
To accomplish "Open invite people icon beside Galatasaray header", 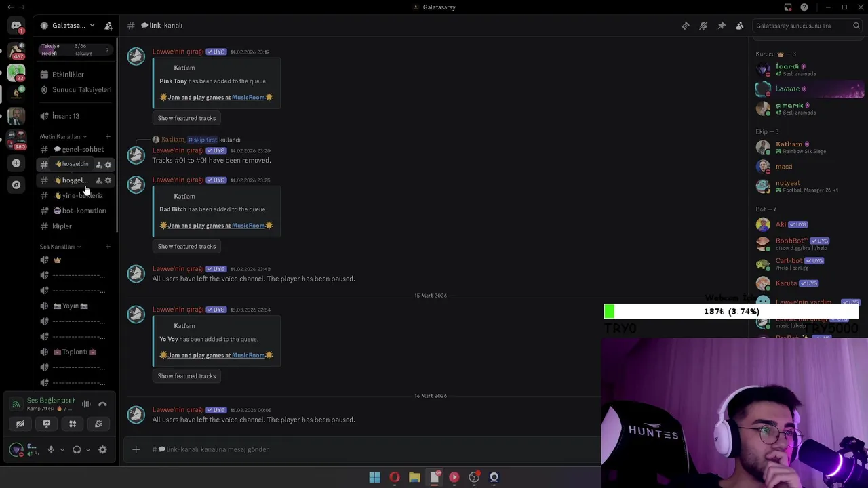I will pyautogui.click(x=108, y=26).
